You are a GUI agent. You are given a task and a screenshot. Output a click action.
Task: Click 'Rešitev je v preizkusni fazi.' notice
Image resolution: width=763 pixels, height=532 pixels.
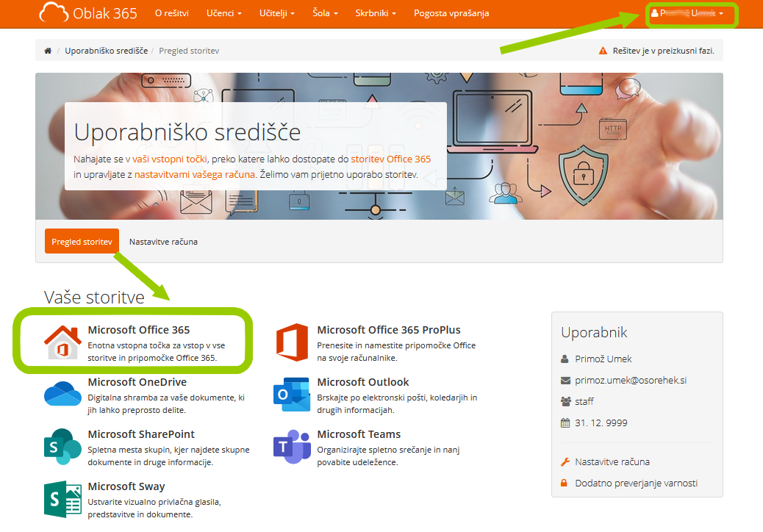pos(664,51)
